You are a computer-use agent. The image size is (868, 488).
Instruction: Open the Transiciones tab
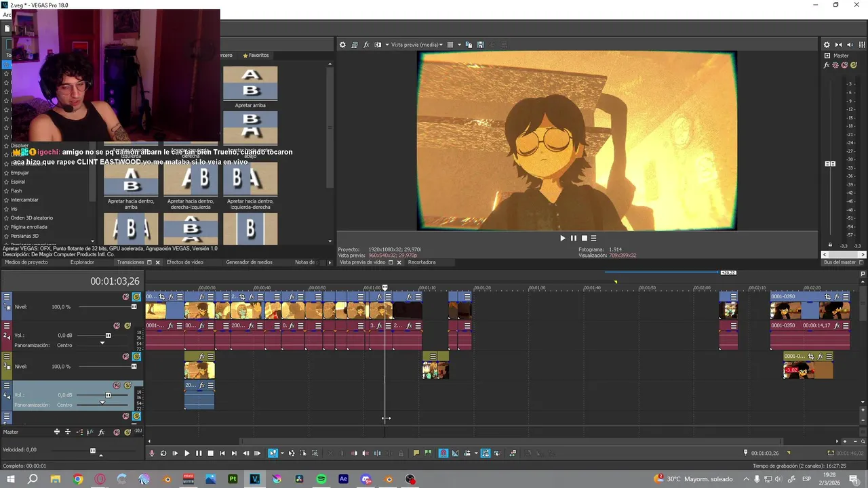[131, 262]
